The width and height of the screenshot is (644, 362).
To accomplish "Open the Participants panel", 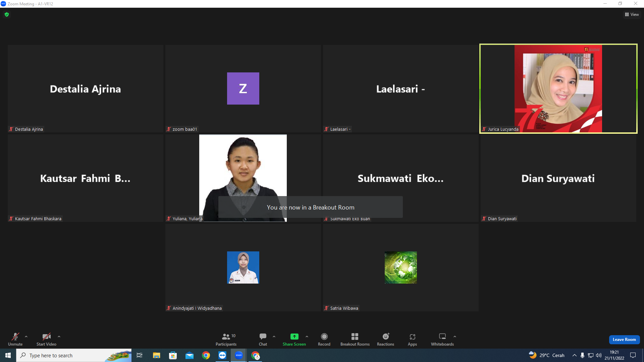I will (x=226, y=339).
